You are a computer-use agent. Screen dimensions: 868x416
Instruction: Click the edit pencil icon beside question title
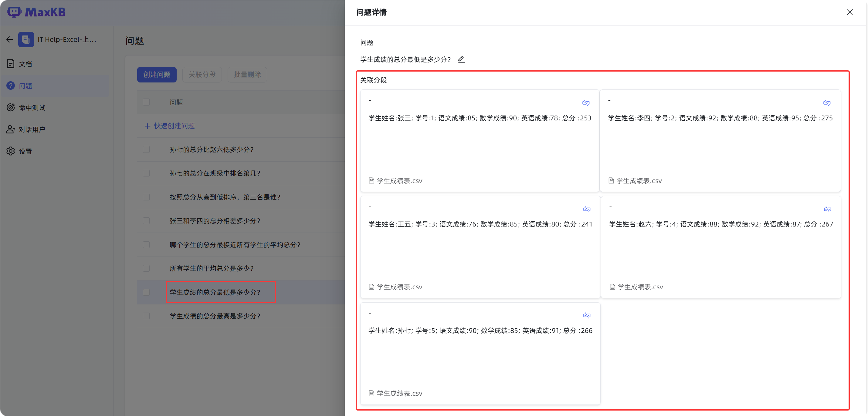tap(461, 59)
